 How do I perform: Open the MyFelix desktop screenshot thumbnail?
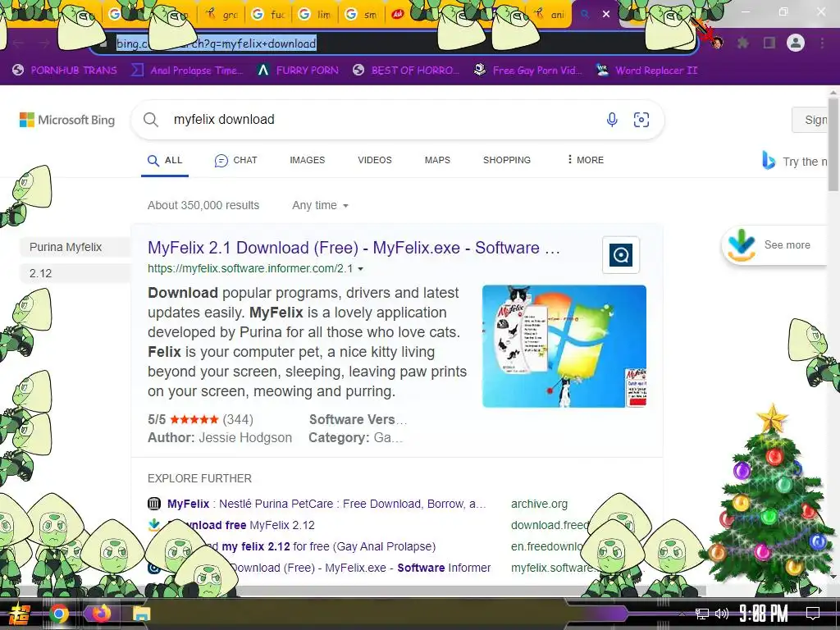point(564,346)
